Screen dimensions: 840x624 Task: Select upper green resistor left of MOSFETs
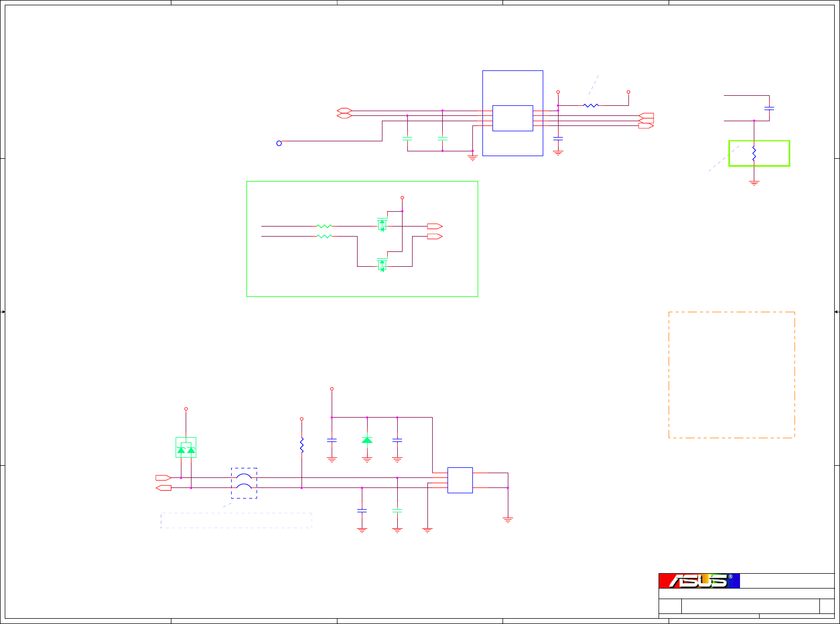click(x=324, y=227)
